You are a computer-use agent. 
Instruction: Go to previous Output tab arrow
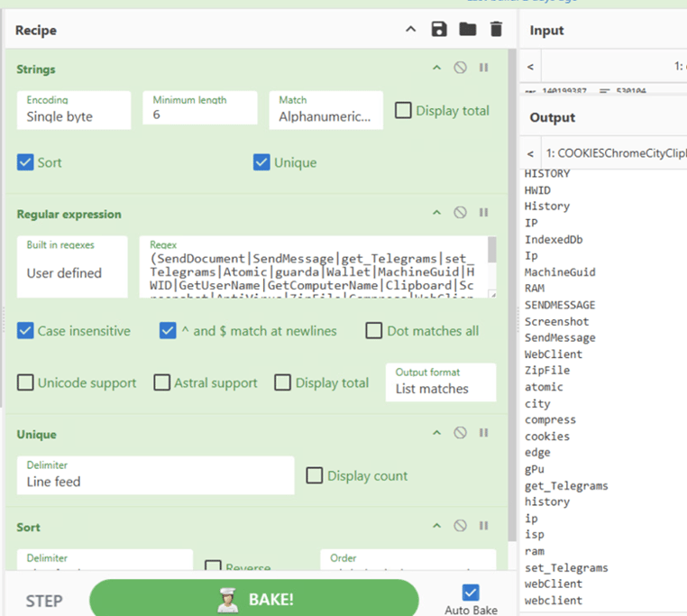pos(531,154)
